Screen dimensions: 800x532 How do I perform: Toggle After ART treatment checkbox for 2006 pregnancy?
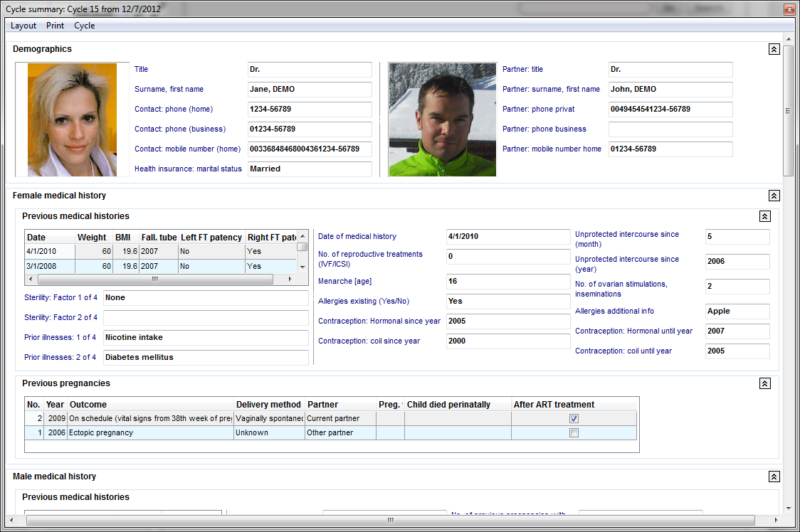tap(574, 432)
